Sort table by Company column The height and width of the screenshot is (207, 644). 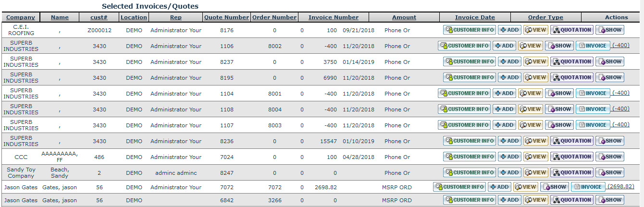pyautogui.click(x=21, y=17)
